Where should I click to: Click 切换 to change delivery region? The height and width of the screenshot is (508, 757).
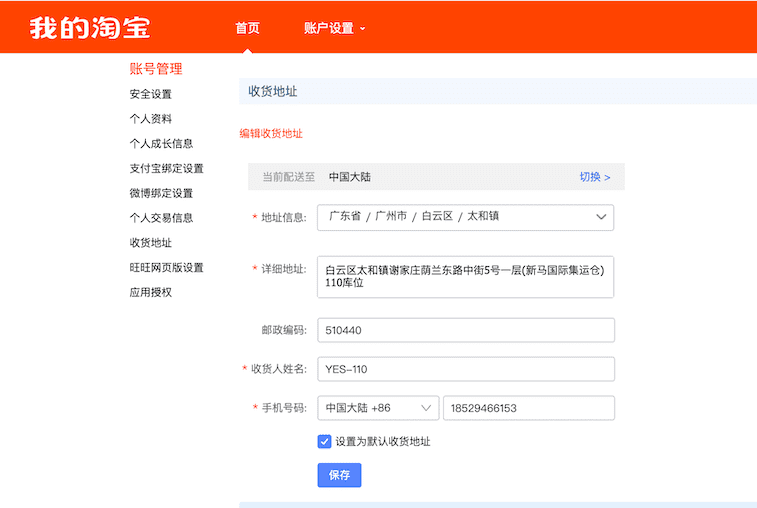pos(595,177)
